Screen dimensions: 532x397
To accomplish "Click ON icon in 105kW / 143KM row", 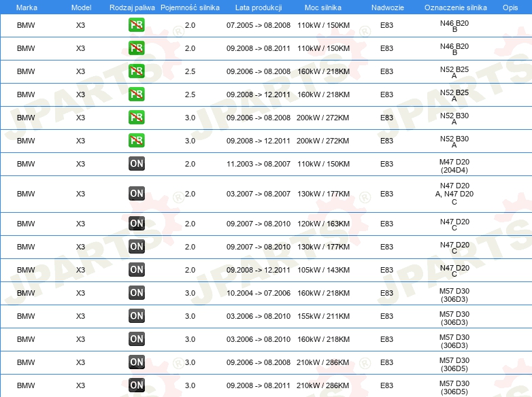I will pyautogui.click(x=136, y=269).
